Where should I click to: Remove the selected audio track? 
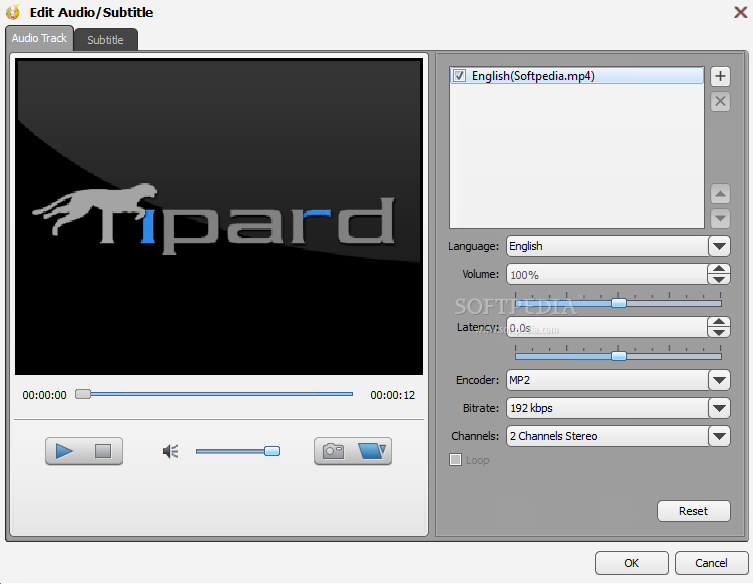pos(720,101)
